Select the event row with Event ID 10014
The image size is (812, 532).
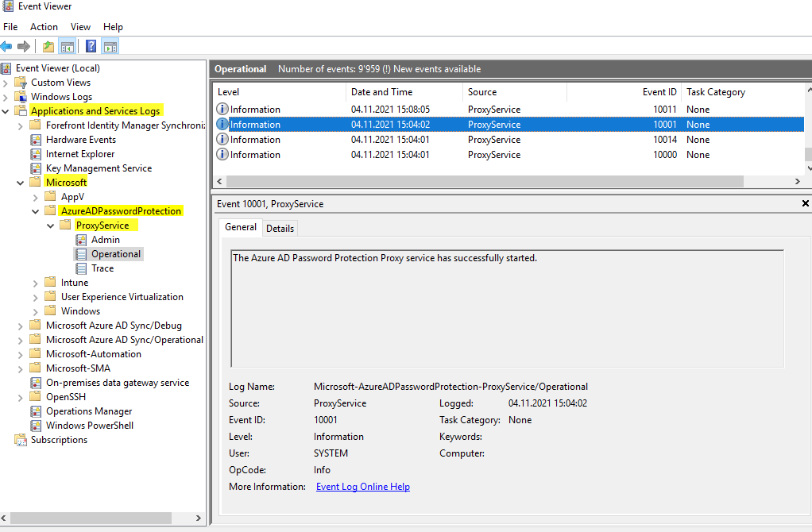(509, 140)
